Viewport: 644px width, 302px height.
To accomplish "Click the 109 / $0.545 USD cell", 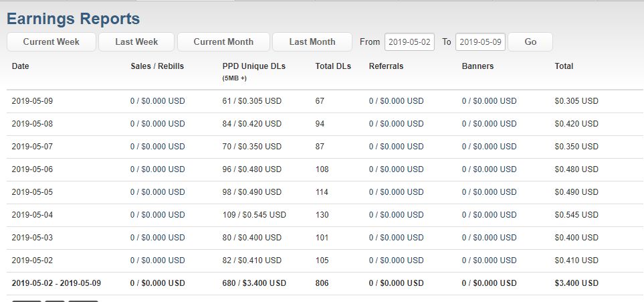I will pos(254,215).
